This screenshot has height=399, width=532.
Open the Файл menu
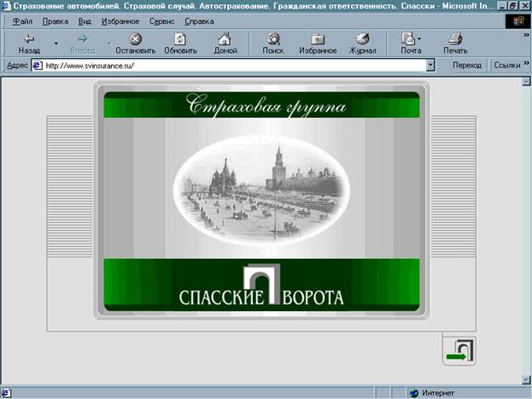coord(23,20)
